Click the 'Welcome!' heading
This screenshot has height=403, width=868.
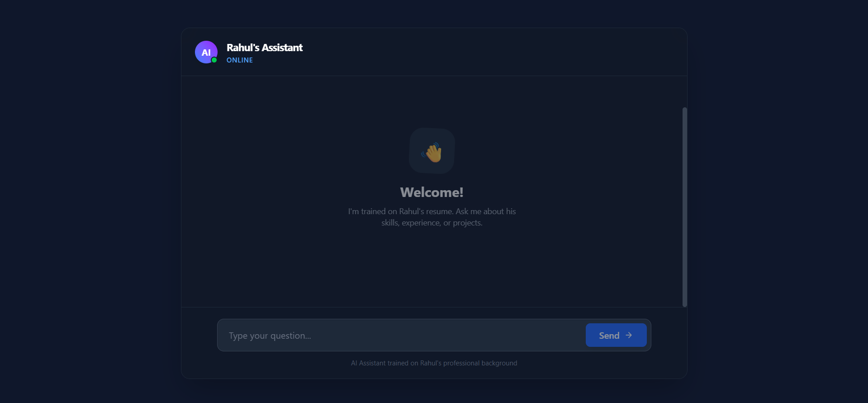point(432,192)
